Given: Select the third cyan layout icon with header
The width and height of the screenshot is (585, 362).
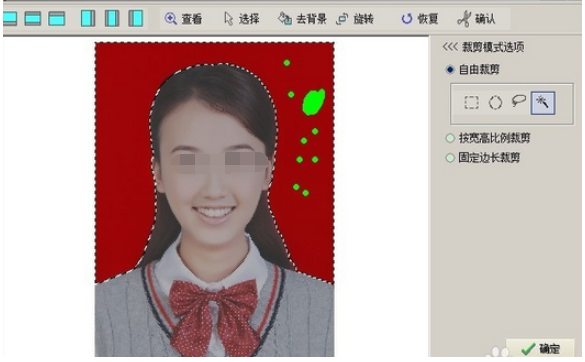Looking at the screenshot, I should pyautogui.click(x=57, y=18).
